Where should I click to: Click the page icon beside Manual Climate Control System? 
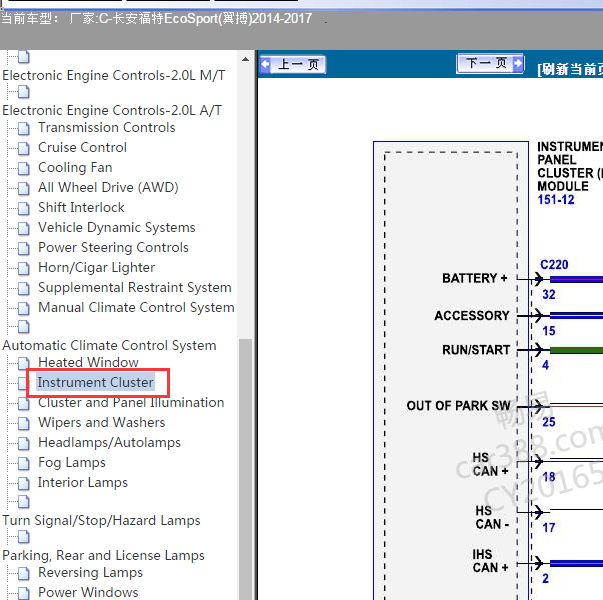tap(23, 308)
